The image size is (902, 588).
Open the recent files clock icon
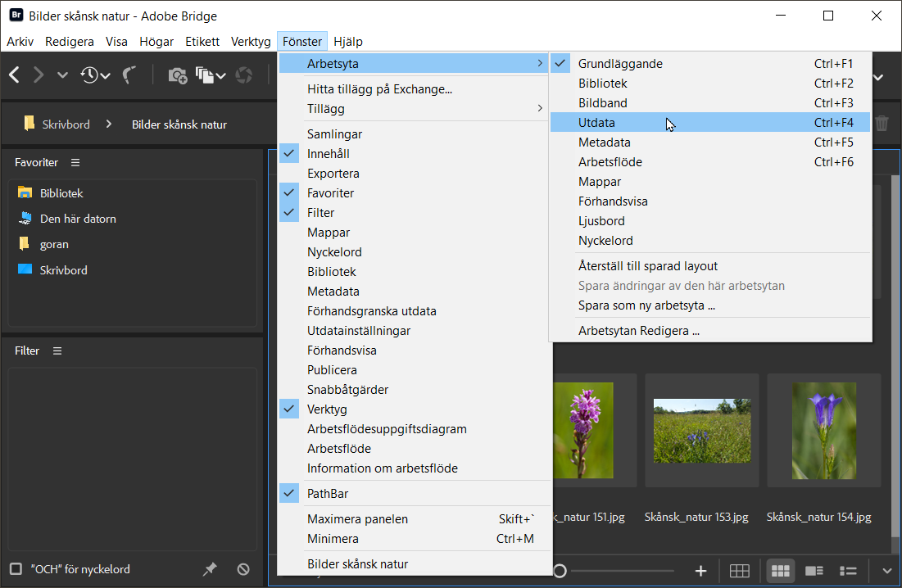[89, 75]
